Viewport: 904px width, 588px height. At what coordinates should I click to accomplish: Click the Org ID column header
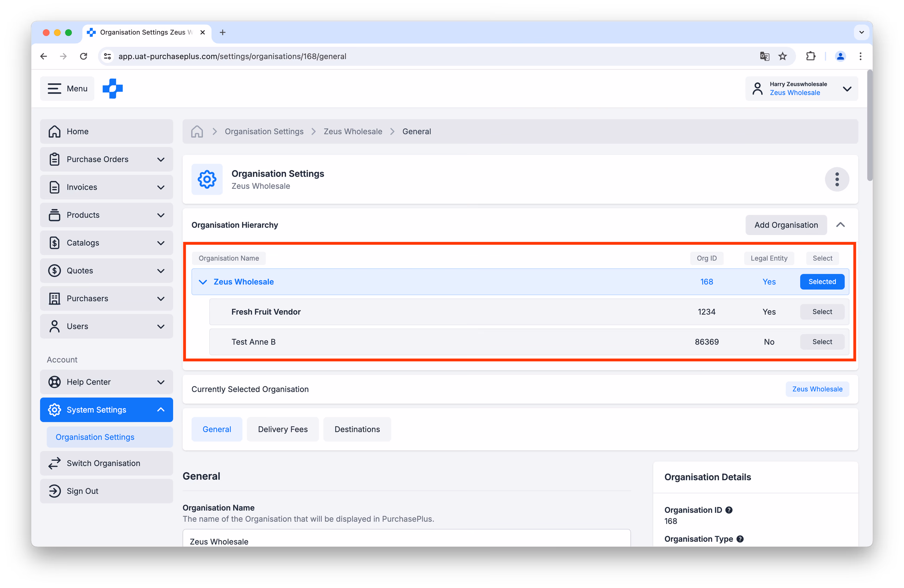[x=707, y=258]
